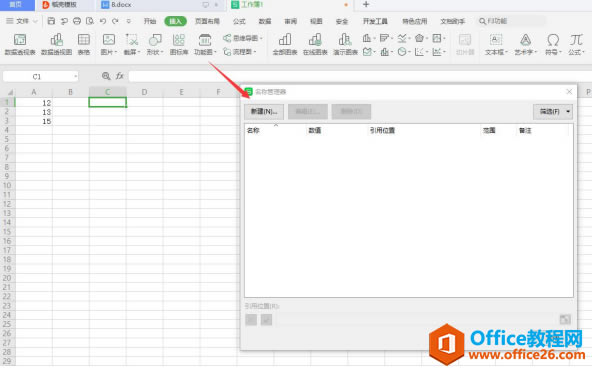592x372 pixels.
Task: Open the 视图 View tab
Action: (316, 21)
